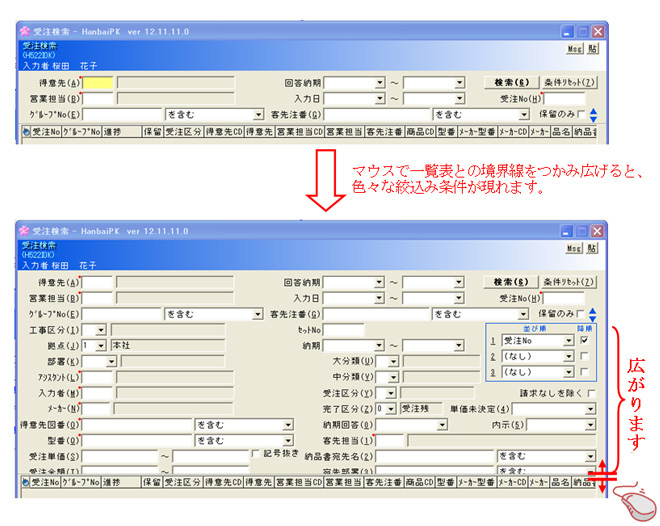
Task: Click the 貼 pin icon in the upper window
Action: coord(593,47)
